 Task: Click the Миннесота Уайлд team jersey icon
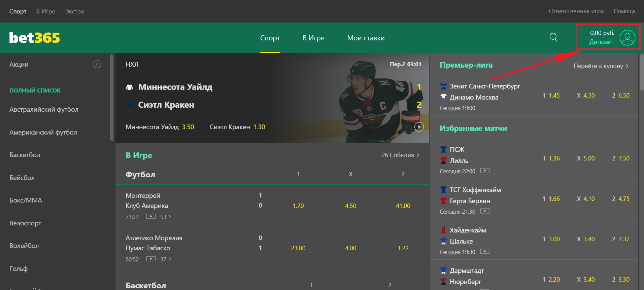[x=129, y=87]
